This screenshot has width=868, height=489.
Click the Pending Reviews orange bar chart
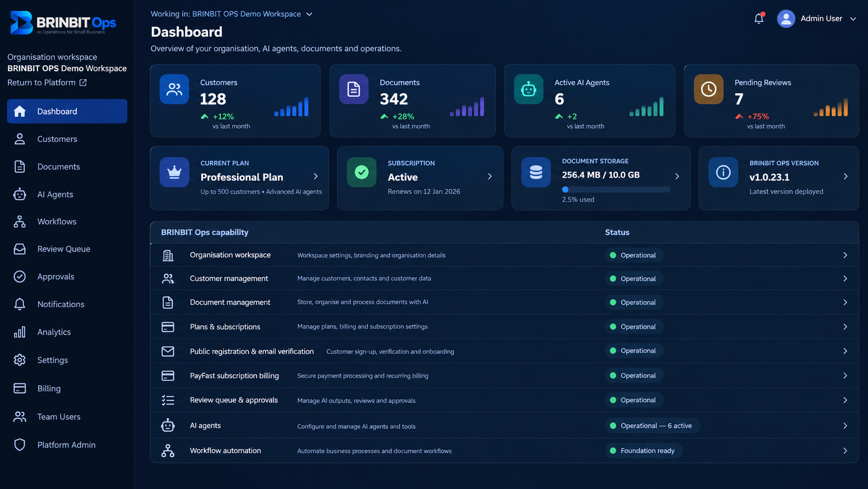click(831, 107)
